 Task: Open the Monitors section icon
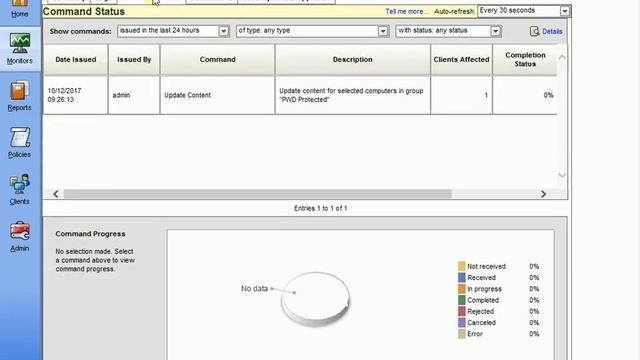tap(20, 43)
